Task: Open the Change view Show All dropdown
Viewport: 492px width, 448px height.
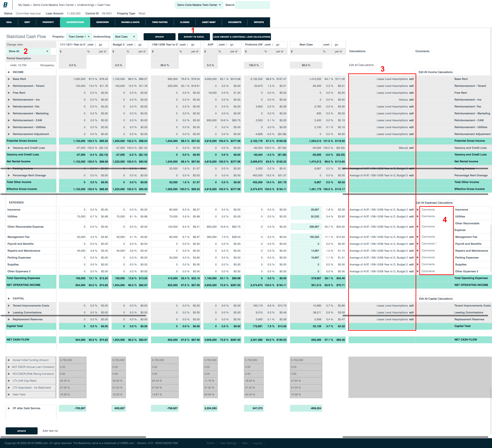Action: (x=28, y=51)
